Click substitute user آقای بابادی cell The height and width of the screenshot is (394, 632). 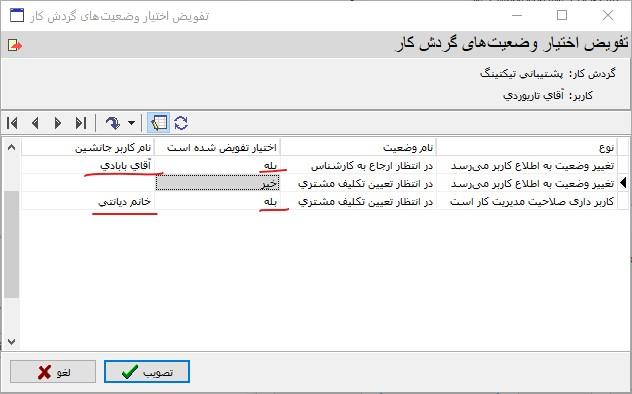(x=88, y=166)
